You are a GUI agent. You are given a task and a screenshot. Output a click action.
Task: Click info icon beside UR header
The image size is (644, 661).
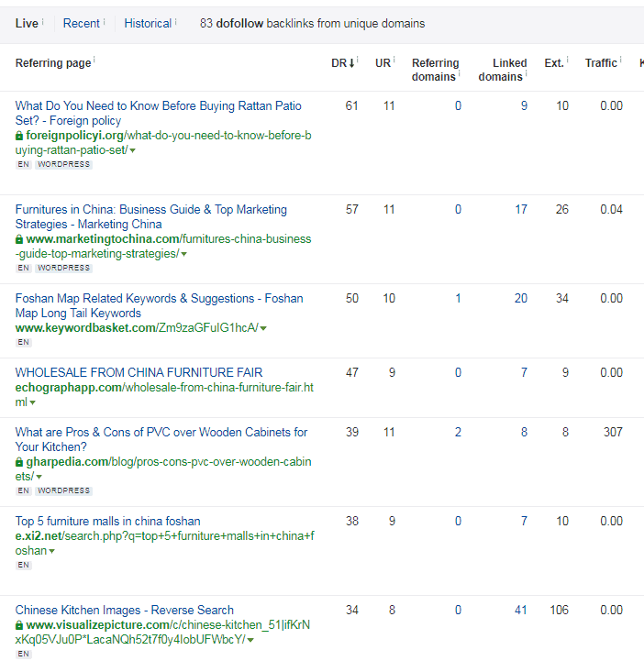click(394, 60)
